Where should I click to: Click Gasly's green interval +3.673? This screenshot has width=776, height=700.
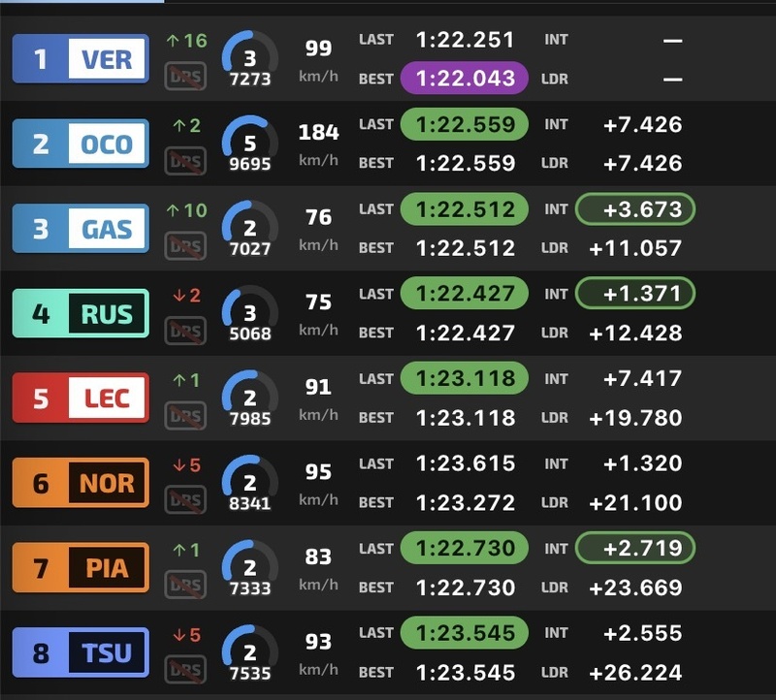point(635,209)
